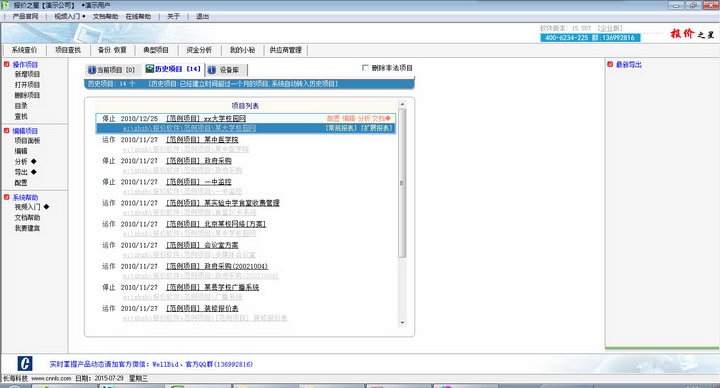Click the red icon beside 操作项目 header
The height and width of the screenshot is (388, 720).
(x=6, y=64)
